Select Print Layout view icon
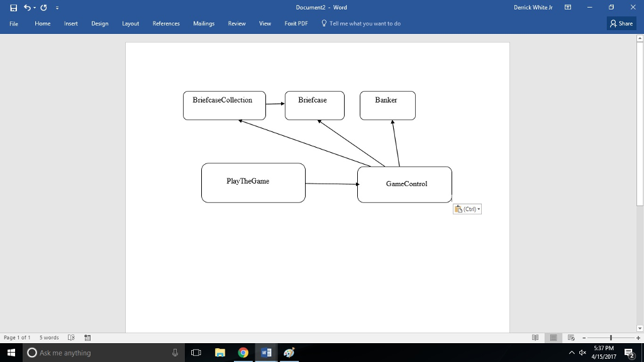Image resolution: width=644 pixels, height=362 pixels. tap(553, 337)
